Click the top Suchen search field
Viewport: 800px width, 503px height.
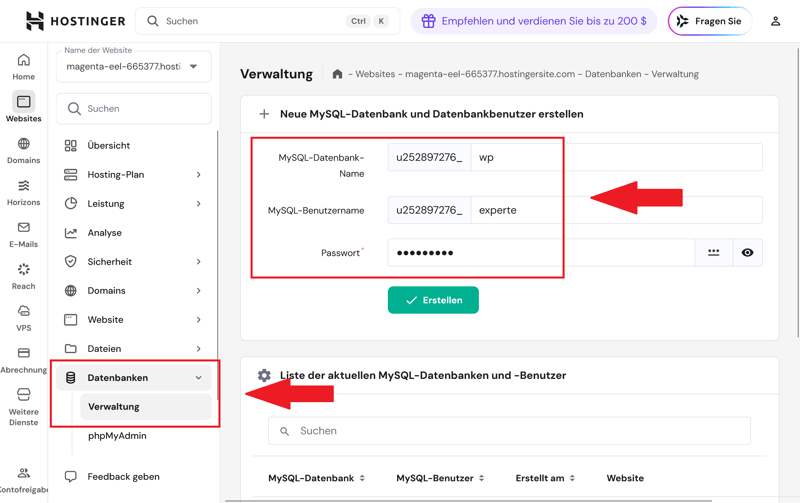click(267, 21)
